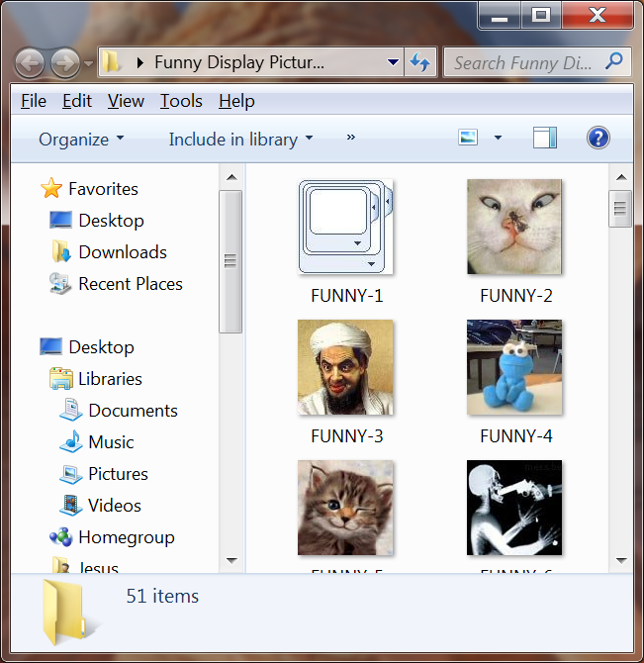Select the FUNNY-2 cat thumbnail

pos(514,228)
